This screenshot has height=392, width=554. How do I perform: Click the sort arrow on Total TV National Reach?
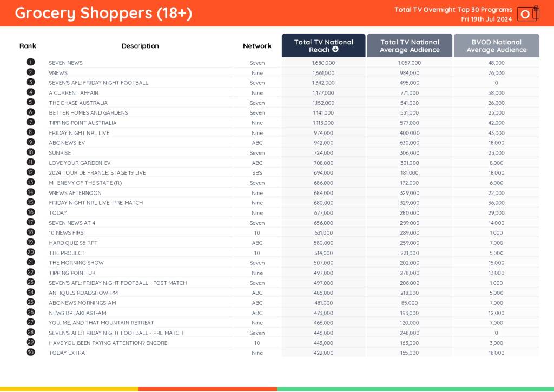[335, 50]
